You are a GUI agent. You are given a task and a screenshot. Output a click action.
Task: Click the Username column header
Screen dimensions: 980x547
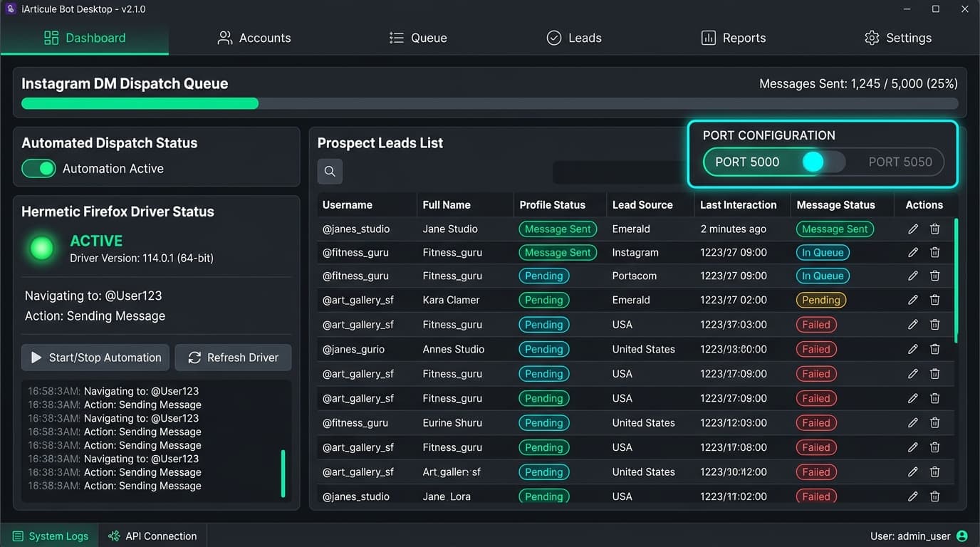click(348, 204)
